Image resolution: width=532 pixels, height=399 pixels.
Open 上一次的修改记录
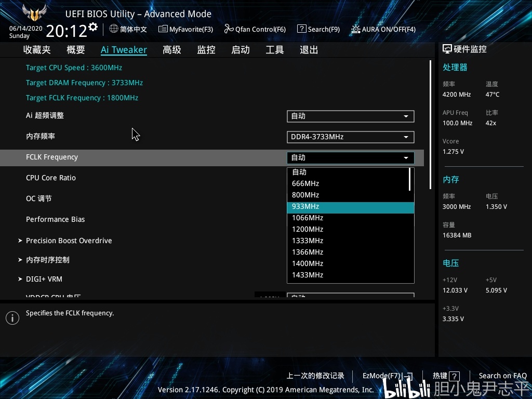coord(315,376)
